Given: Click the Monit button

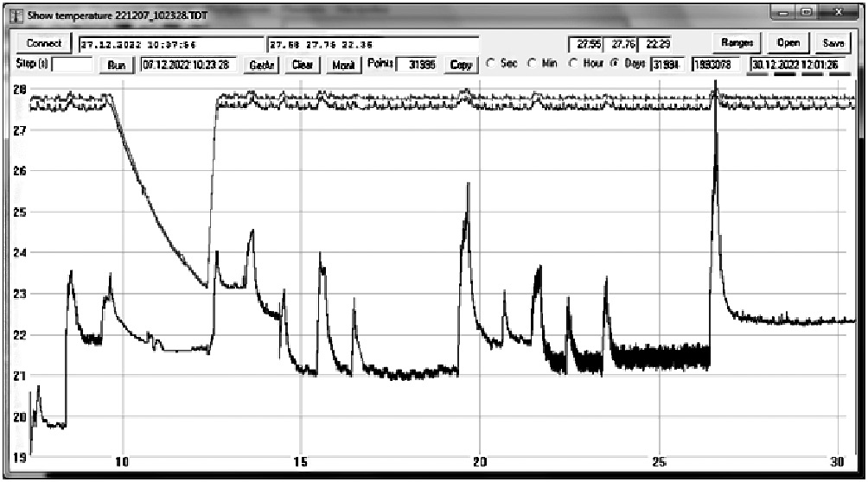Looking at the screenshot, I should click(x=343, y=65).
